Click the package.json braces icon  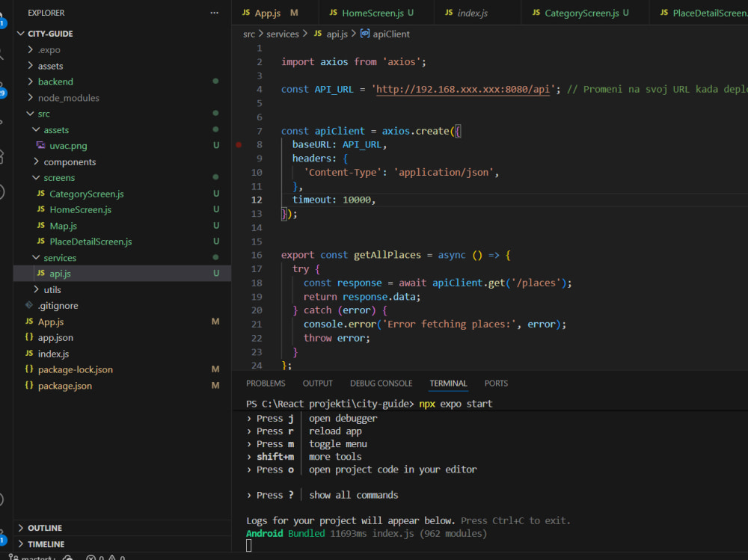(x=29, y=385)
